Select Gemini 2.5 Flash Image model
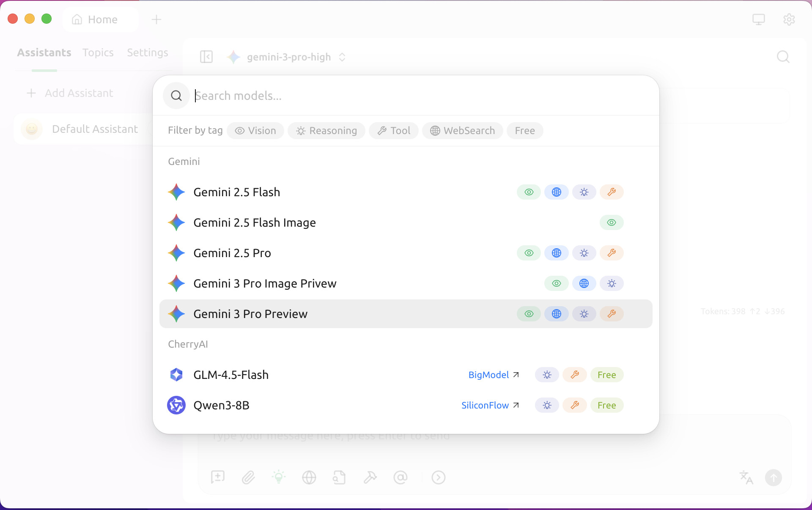The image size is (812, 510). click(406, 222)
